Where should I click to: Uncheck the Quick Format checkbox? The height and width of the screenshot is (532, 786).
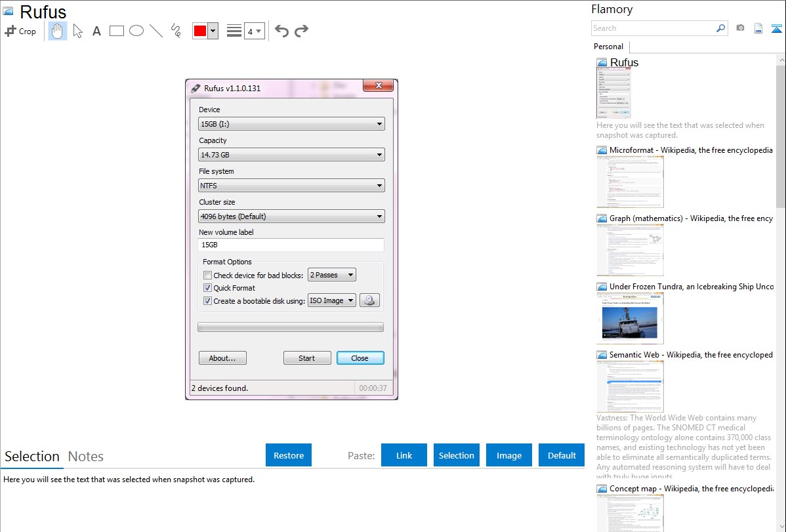tap(208, 288)
